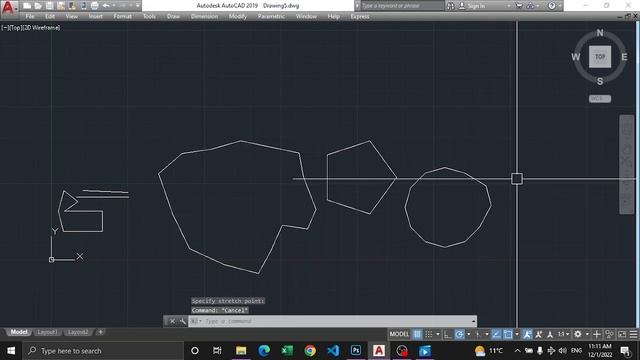Click the keyword search input field
This screenshot has width=640, height=360.
pyautogui.click(x=402, y=6)
